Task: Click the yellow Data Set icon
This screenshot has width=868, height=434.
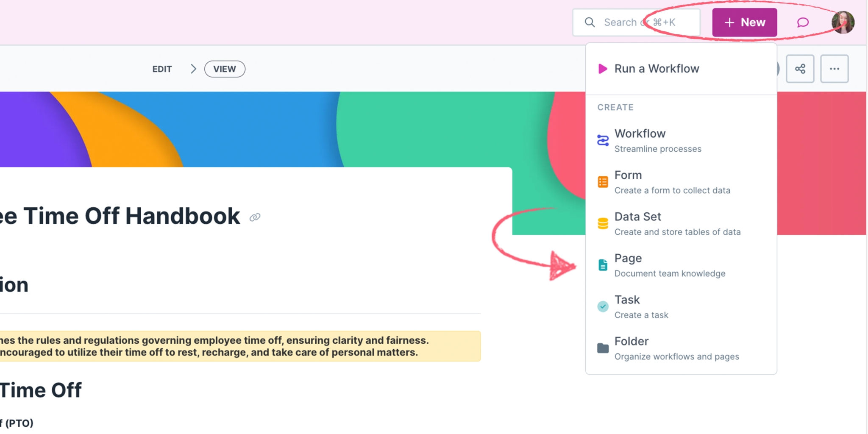Action: [603, 223]
